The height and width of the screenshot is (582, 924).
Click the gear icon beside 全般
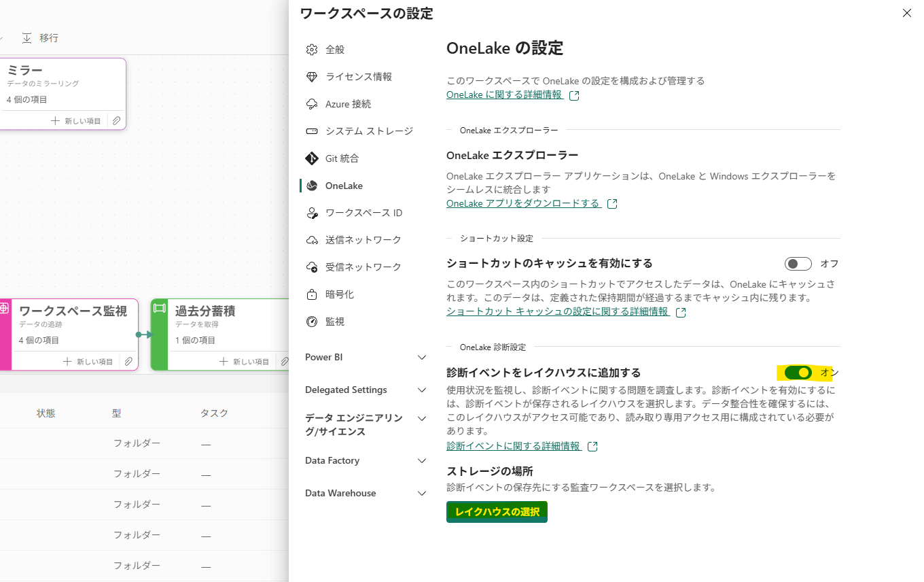click(312, 50)
